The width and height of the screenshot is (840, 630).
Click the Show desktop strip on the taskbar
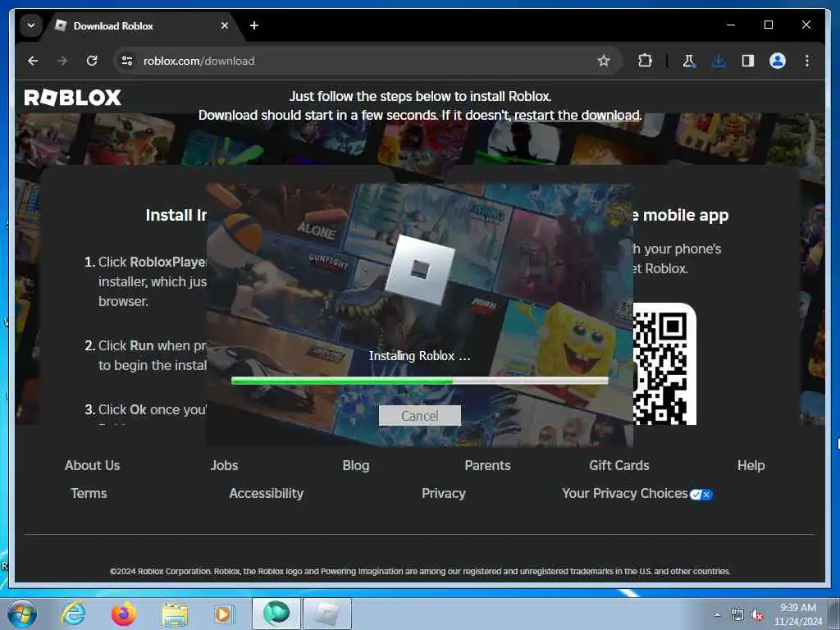[834, 614]
